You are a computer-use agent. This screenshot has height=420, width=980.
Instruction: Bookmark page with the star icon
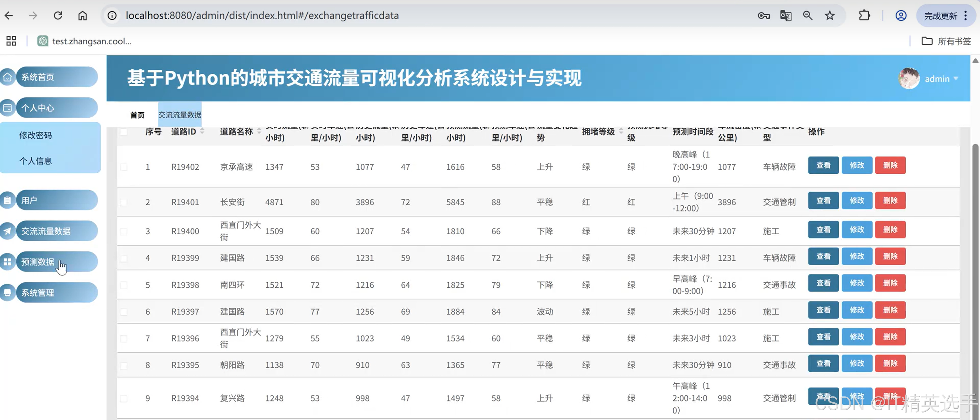coord(829,16)
